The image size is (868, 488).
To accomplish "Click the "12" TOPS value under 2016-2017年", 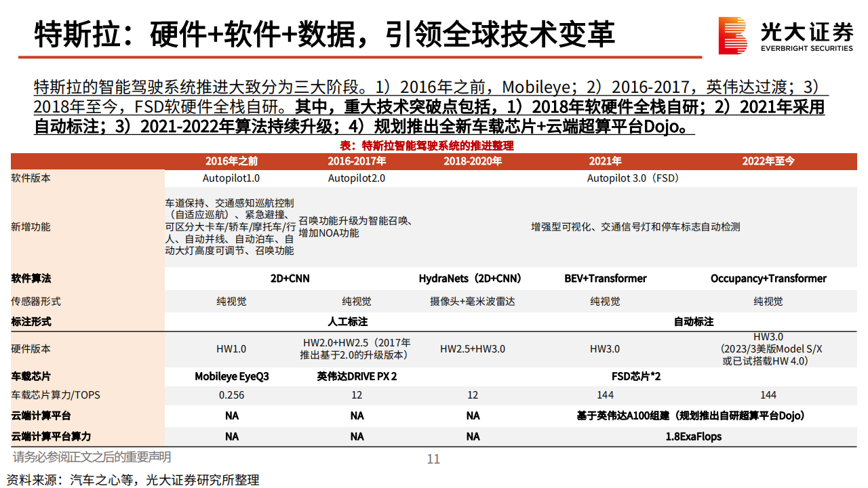I will tap(357, 395).
